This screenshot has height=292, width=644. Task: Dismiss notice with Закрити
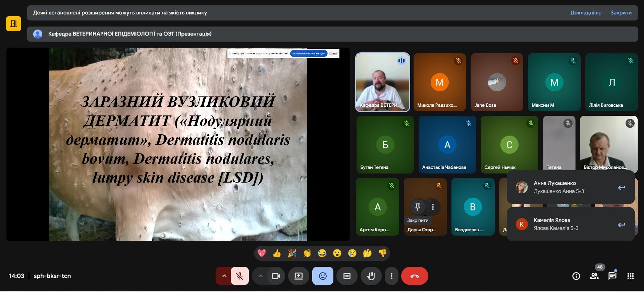[x=621, y=13]
